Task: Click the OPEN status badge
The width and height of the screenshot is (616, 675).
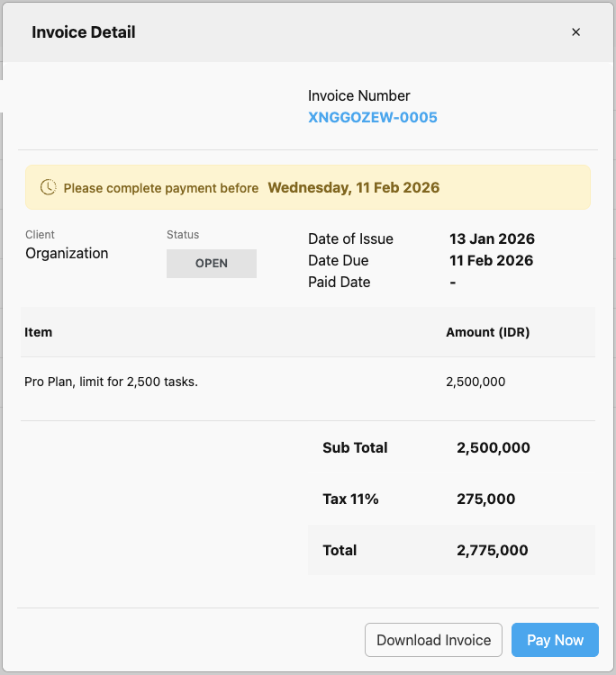Action: (212, 264)
